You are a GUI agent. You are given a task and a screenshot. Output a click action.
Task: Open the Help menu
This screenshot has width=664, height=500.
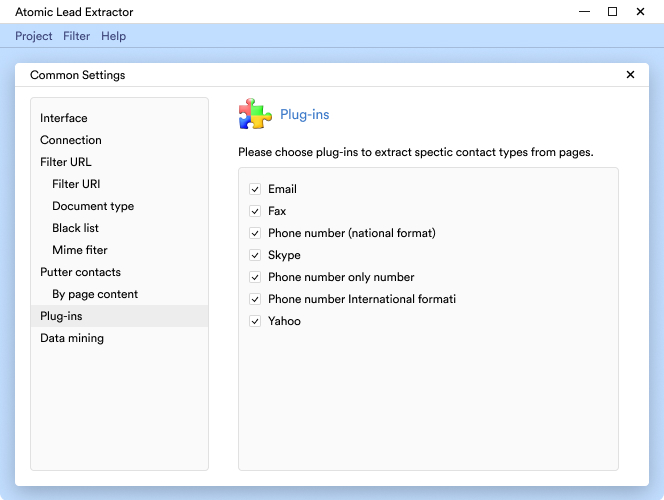coord(114,36)
